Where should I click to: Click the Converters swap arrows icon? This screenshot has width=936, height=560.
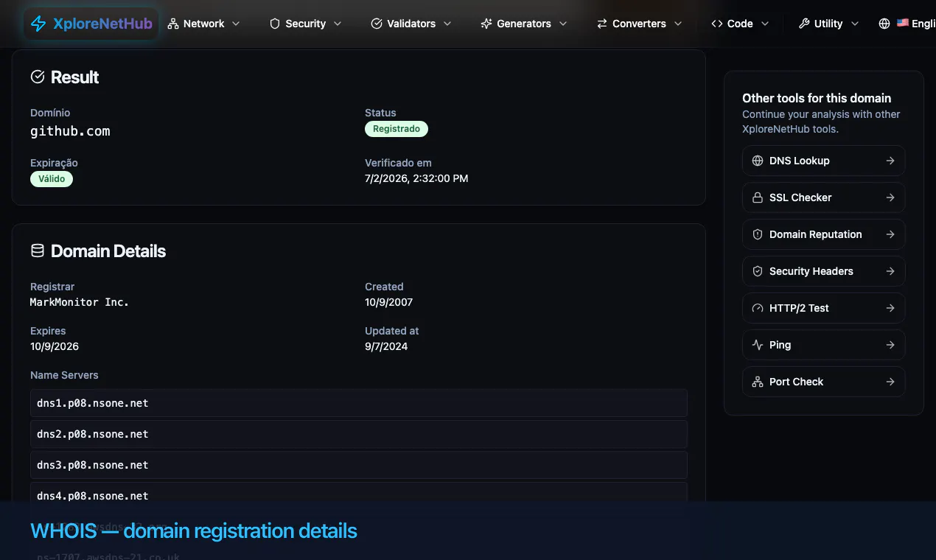pyautogui.click(x=602, y=24)
